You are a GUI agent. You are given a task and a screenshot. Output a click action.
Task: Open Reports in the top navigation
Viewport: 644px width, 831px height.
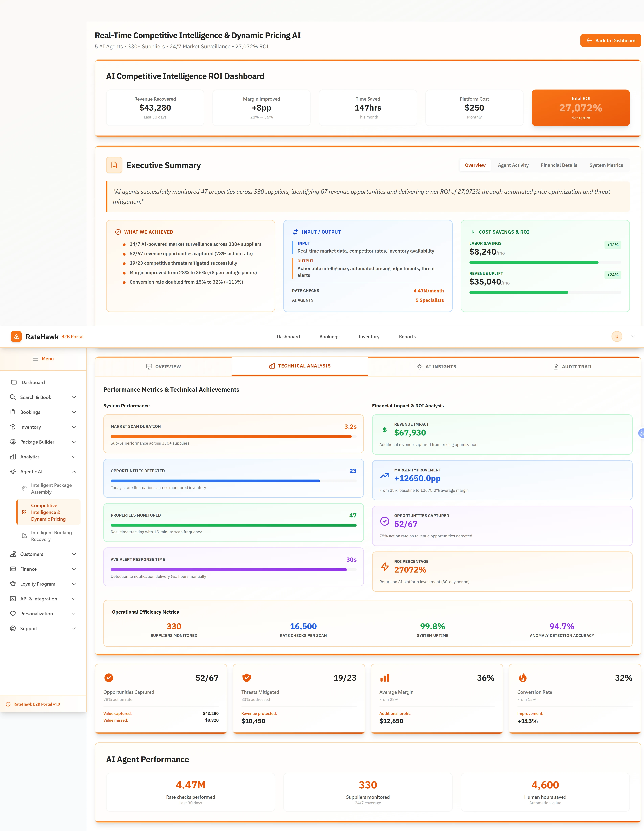point(407,336)
